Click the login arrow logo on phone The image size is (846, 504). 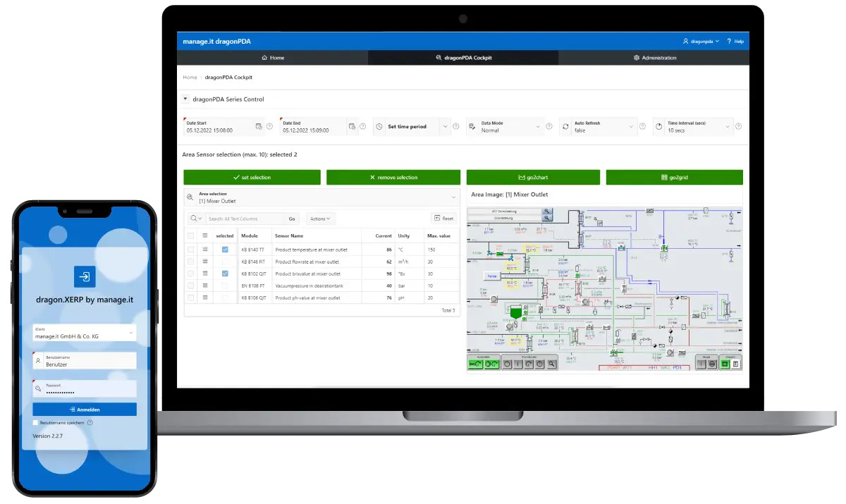[x=85, y=276]
